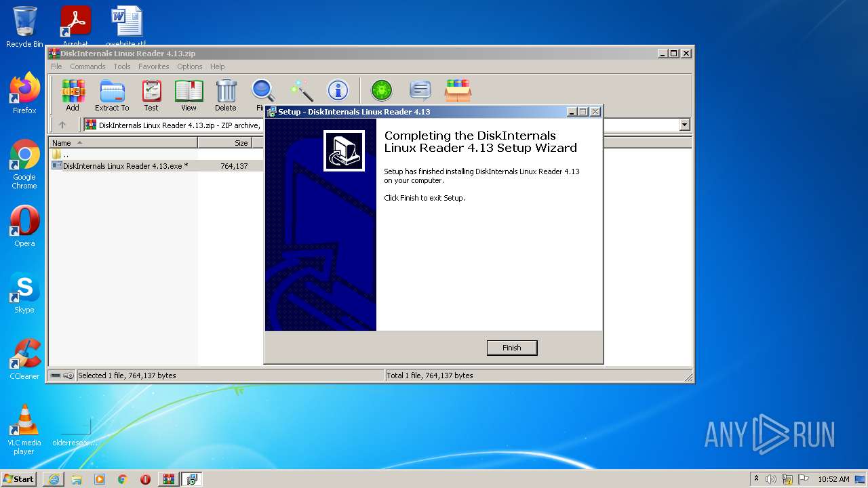Screen dimensions: 868x488
Task: Click the taskbar clock showing 10:52 AM
Action: [833, 479]
